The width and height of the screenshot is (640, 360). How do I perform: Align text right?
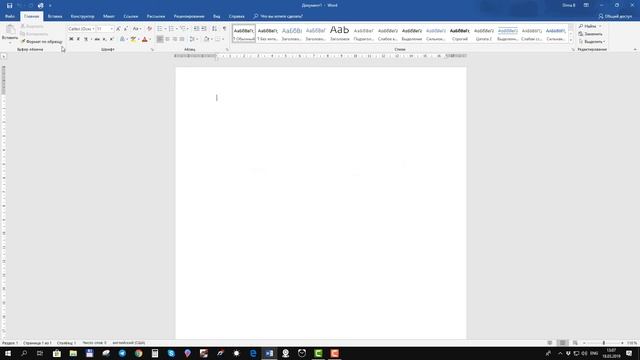click(x=175, y=39)
